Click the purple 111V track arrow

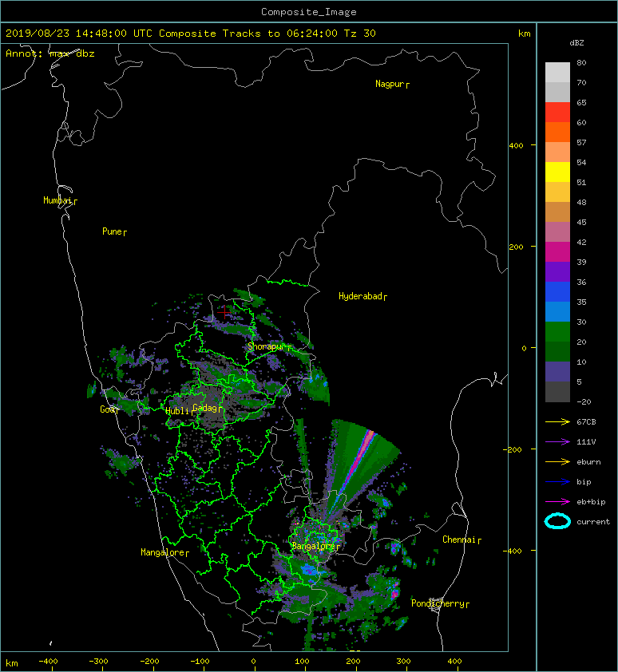pos(557,442)
